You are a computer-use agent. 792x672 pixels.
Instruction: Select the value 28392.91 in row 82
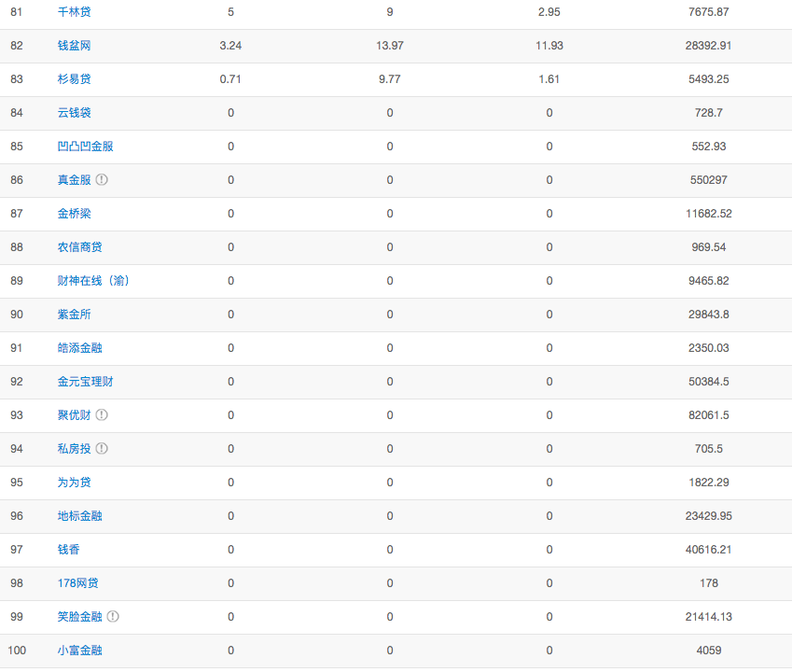click(709, 46)
